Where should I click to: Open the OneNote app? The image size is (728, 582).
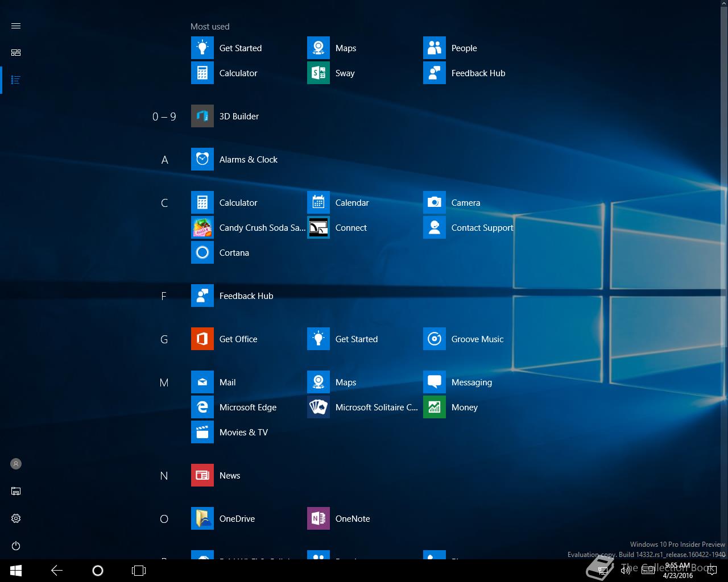click(x=364, y=519)
